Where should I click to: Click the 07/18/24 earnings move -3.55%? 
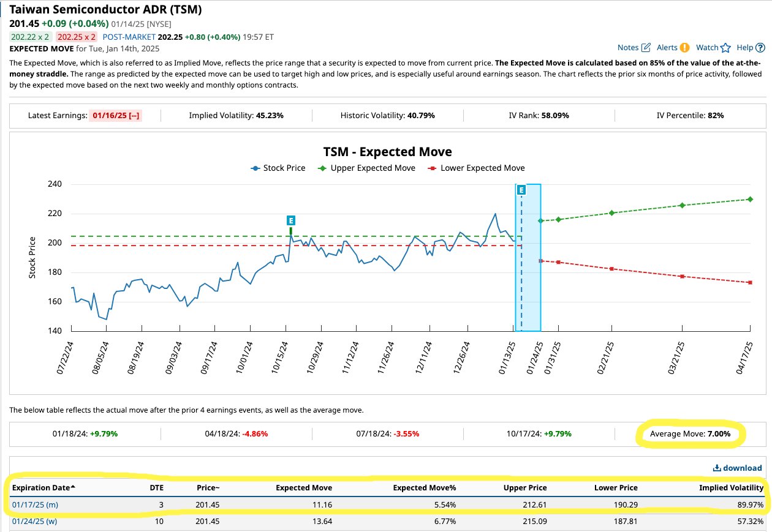tap(406, 433)
